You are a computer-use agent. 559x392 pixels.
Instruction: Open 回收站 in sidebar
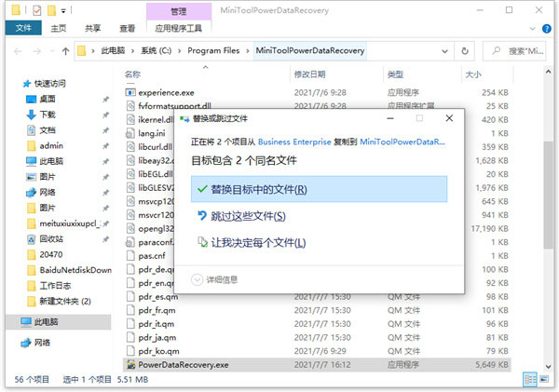coord(51,238)
